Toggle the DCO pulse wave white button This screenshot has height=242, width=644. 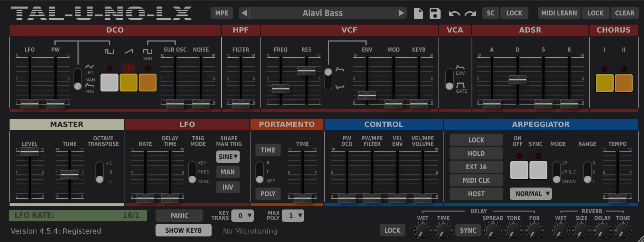[x=109, y=82]
